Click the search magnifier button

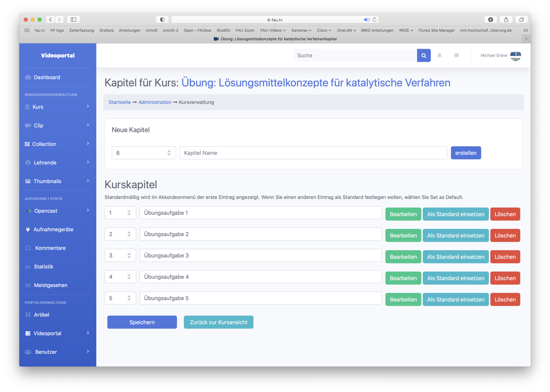424,56
